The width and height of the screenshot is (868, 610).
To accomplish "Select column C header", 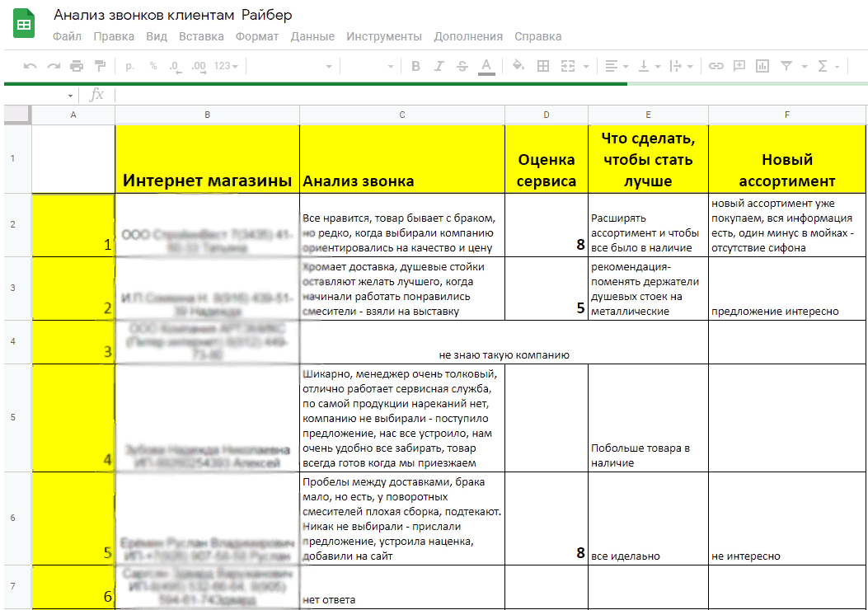I will pyautogui.click(x=402, y=115).
